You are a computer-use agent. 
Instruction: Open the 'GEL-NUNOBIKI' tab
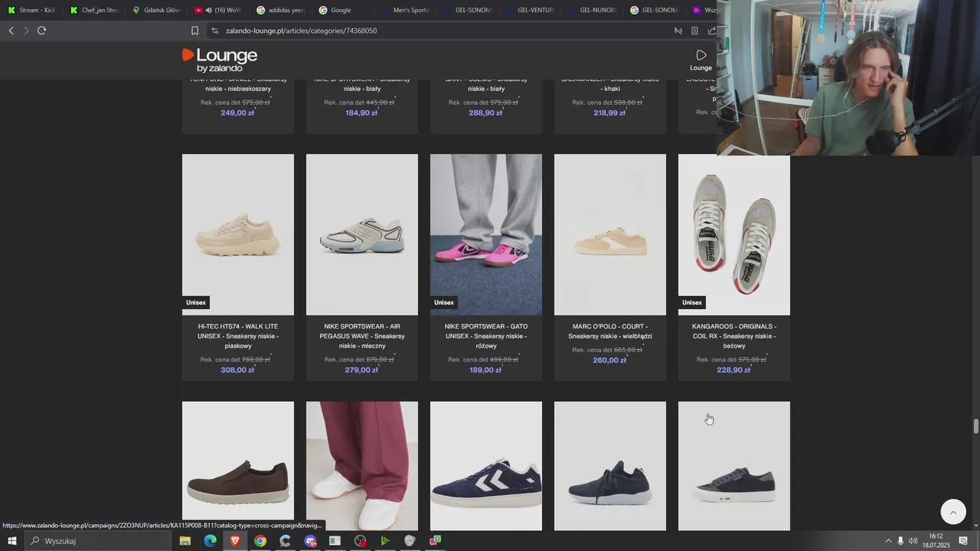coord(593,10)
